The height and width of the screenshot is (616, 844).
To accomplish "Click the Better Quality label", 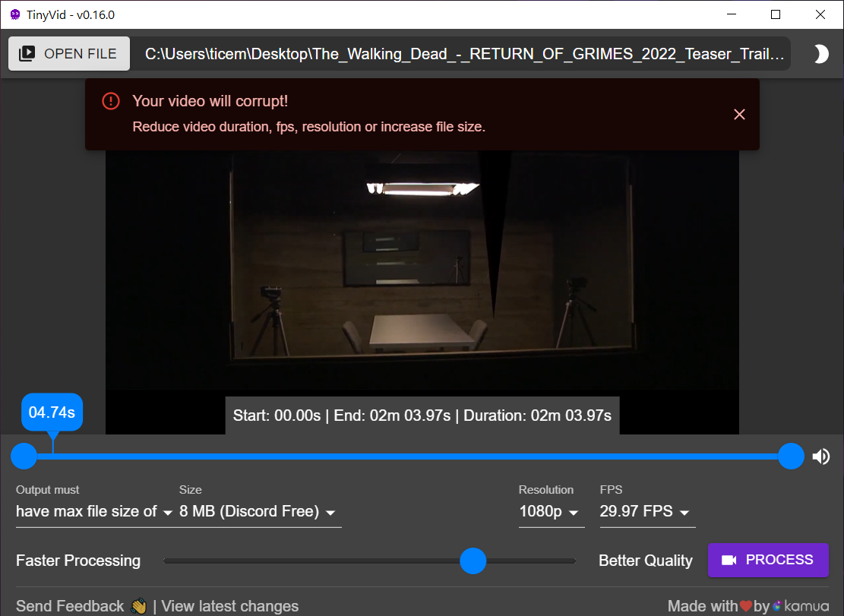I will pos(646,561).
